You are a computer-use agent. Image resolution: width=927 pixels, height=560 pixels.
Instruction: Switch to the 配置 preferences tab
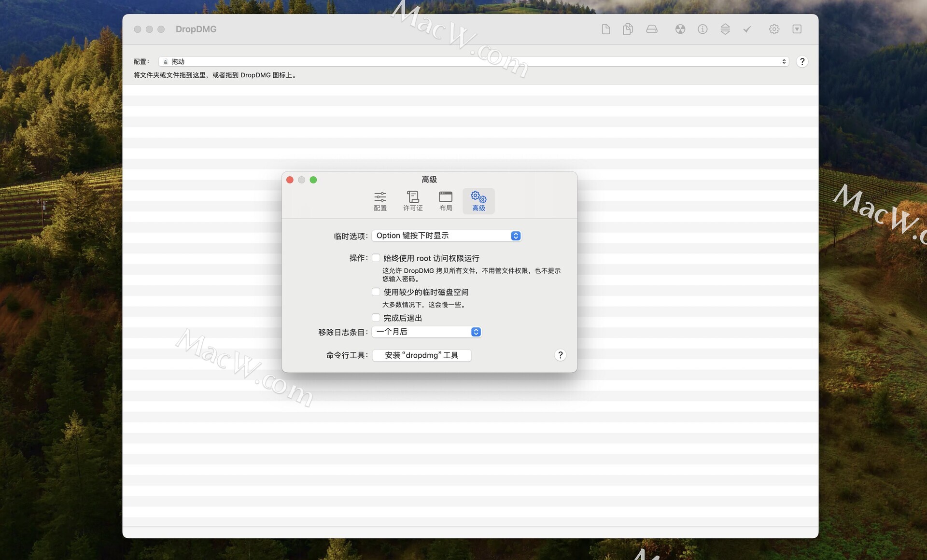pos(380,201)
